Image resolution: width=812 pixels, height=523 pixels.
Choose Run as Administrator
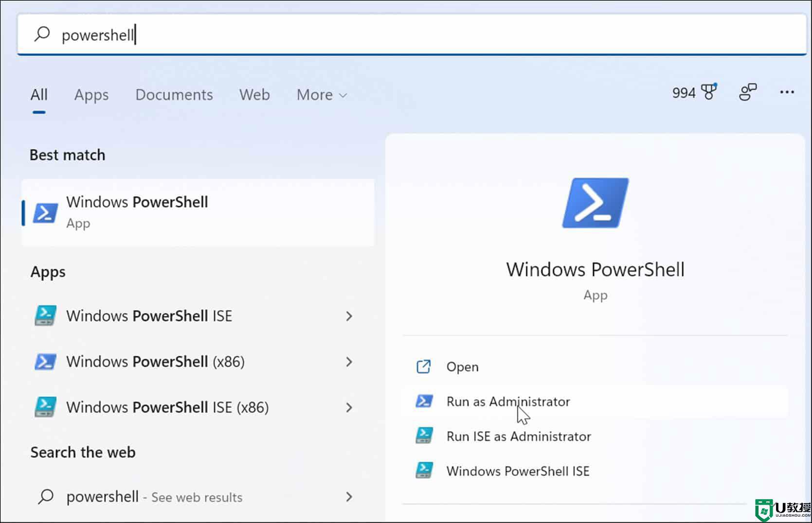[595, 401]
